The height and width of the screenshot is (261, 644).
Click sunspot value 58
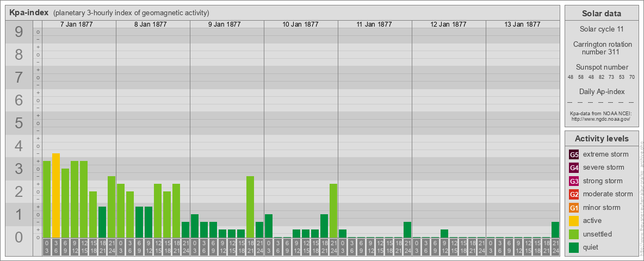[x=581, y=77]
